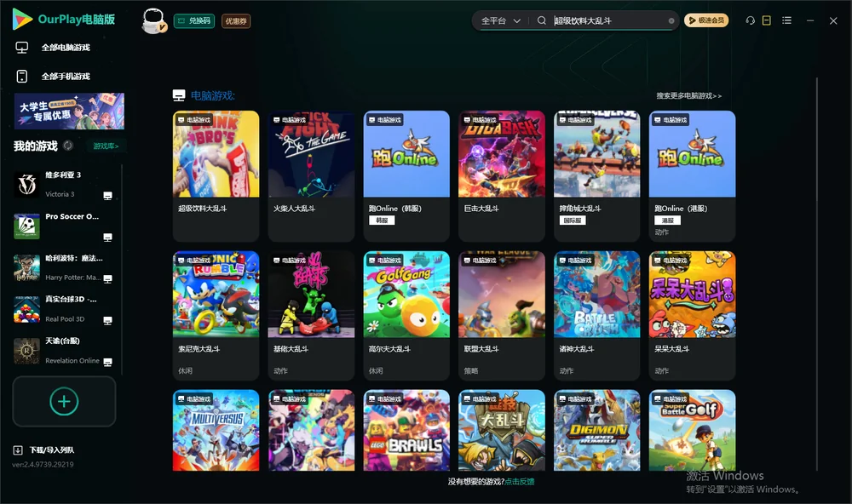Open the 摔角城大乱斗 card
Screen dimensions: 852x504
tap(596, 175)
